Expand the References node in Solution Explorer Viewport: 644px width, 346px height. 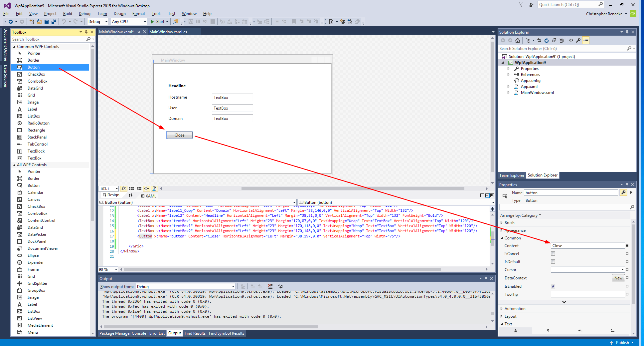pyautogui.click(x=508, y=75)
